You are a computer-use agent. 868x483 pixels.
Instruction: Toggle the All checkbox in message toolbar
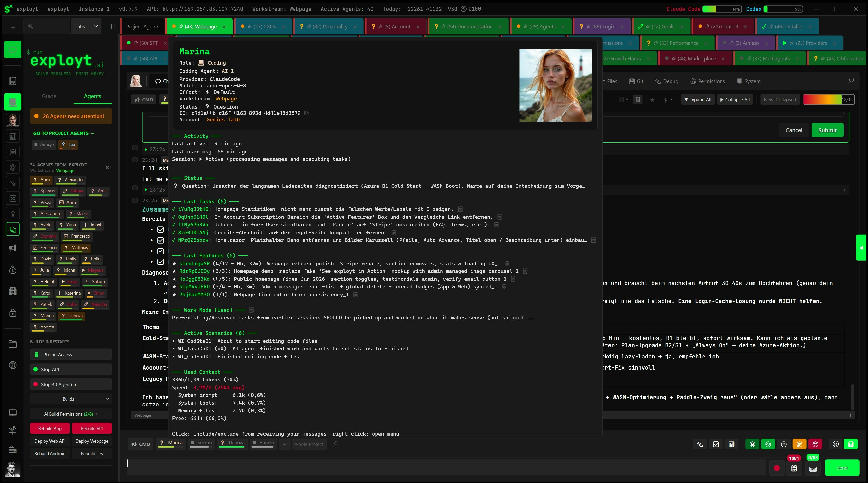coord(621,100)
